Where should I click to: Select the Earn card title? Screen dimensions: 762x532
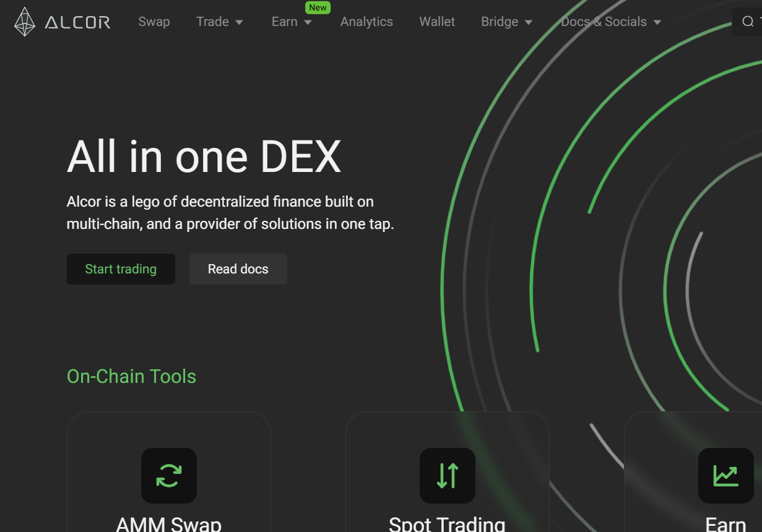tap(725, 524)
